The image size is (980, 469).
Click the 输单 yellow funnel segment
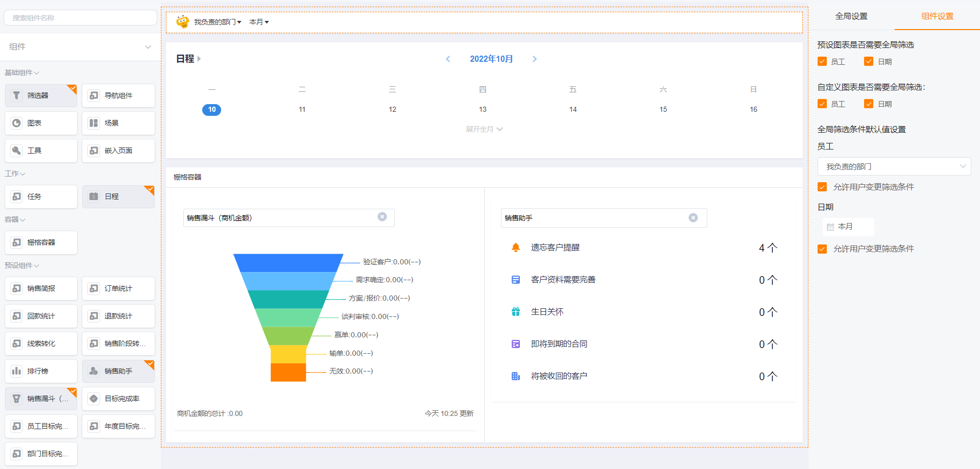click(289, 354)
